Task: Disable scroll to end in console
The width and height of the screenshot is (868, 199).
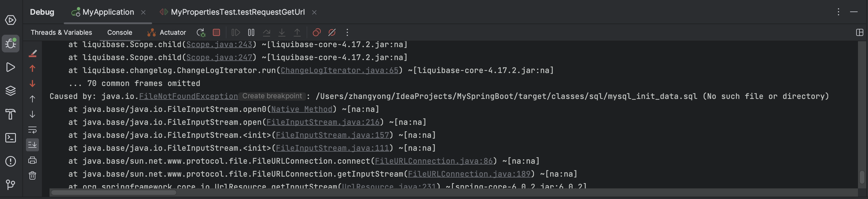Action: pyautogui.click(x=32, y=145)
